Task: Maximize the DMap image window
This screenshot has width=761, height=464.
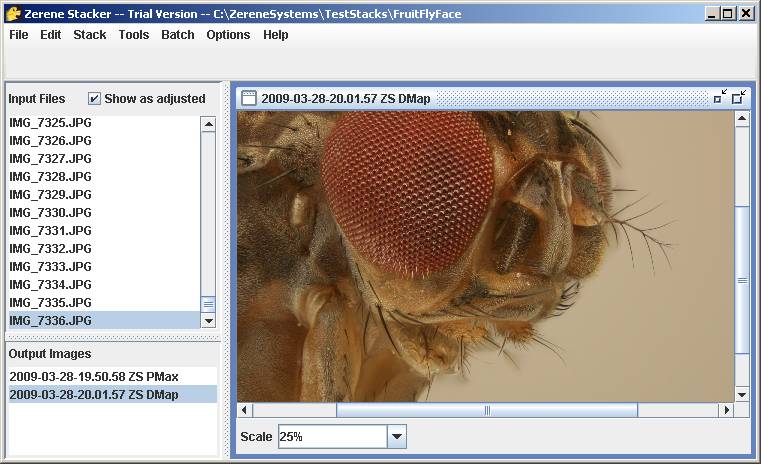Action: [739, 97]
